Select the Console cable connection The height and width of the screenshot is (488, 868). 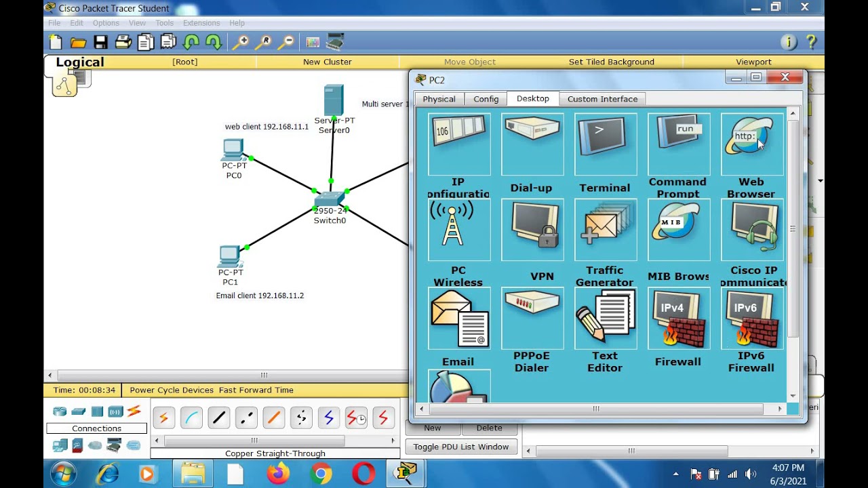[x=191, y=418]
